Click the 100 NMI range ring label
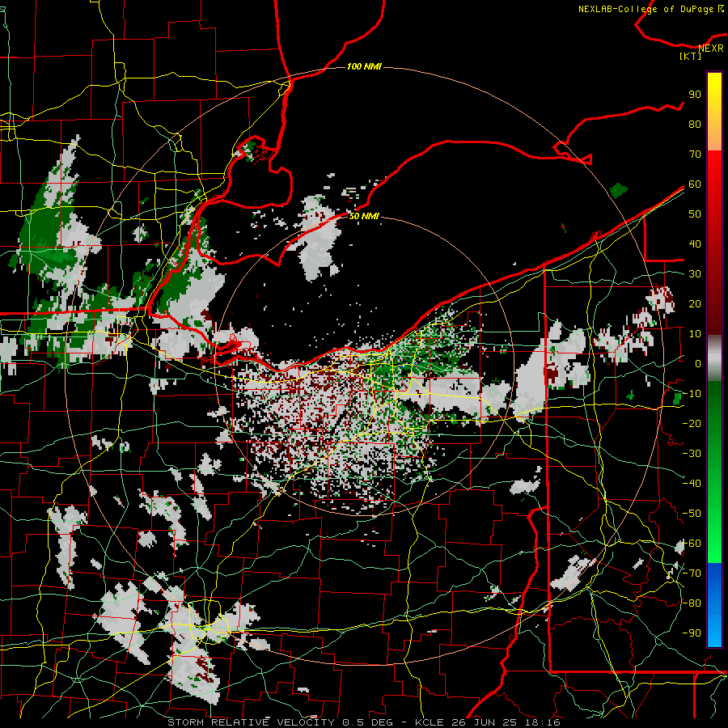728x728 pixels. [x=364, y=67]
